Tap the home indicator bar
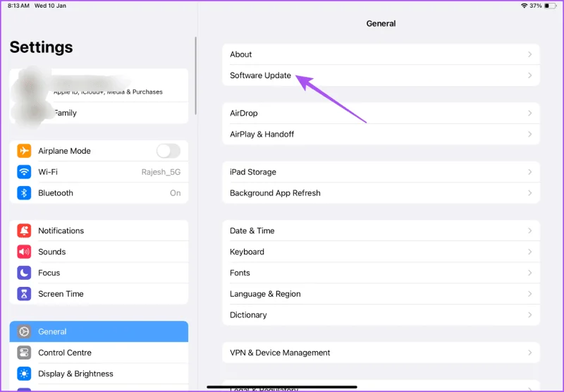The height and width of the screenshot is (392, 564). (282, 387)
